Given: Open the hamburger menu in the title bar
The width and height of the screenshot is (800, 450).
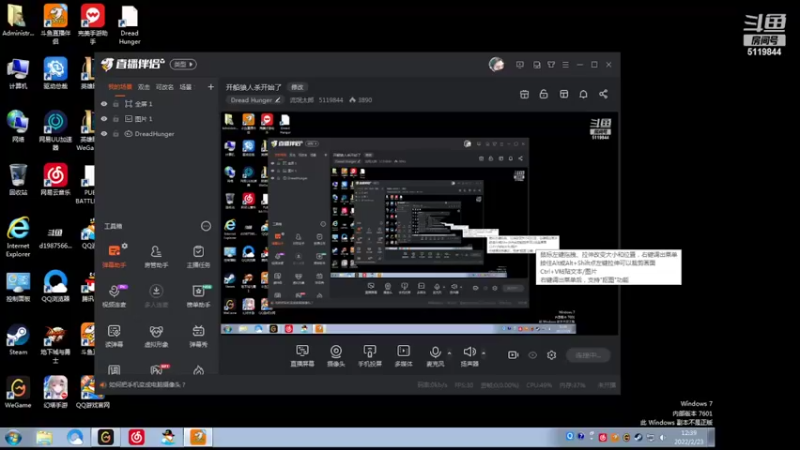Looking at the screenshot, I should pos(565,65).
